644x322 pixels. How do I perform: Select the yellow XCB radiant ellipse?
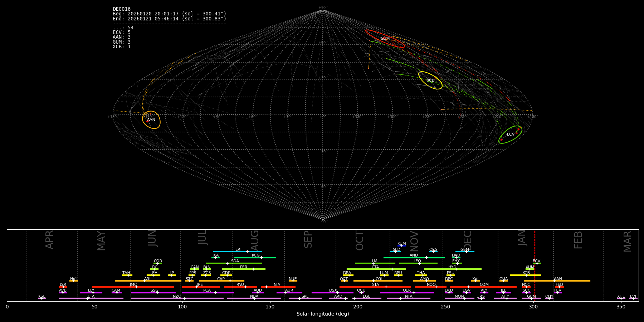click(x=430, y=80)
